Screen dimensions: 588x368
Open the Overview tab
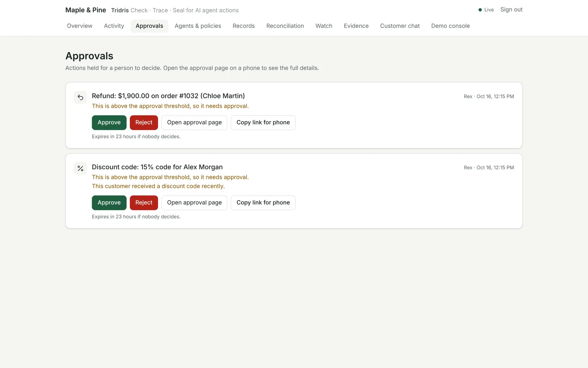[80, 26]
